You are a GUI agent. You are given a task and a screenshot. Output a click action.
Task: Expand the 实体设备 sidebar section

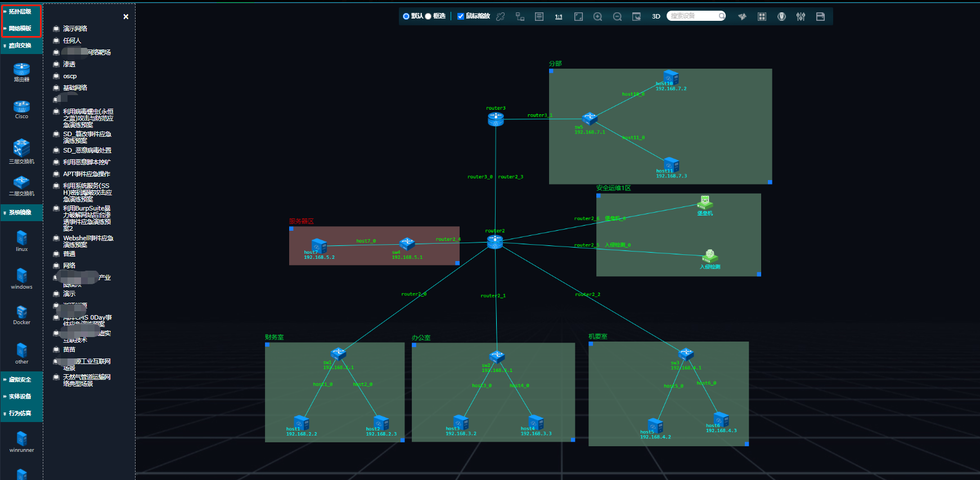20,397
